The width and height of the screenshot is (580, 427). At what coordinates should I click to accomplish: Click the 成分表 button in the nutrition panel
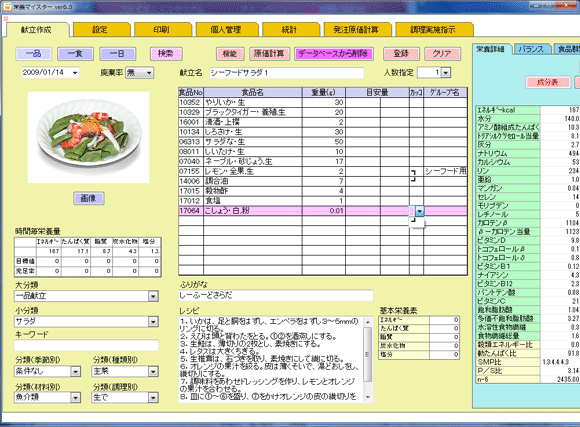(x=548, y=82)
